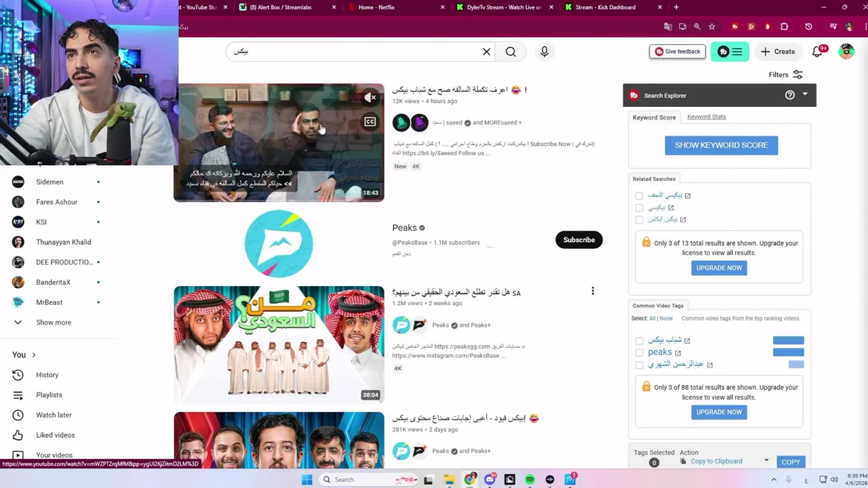The image size is (868, 488).
Task: Select All common video tags
Action: coord(652,318)
